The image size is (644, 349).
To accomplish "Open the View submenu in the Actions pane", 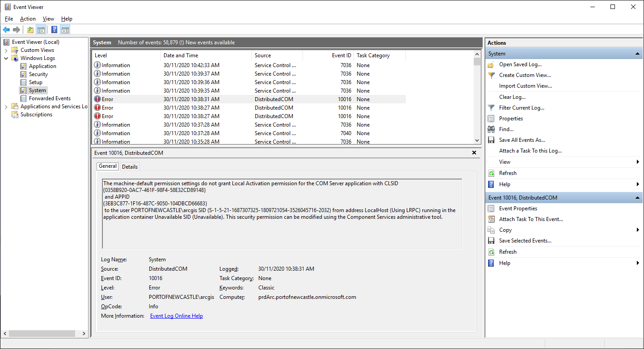I will pos(505,162).
